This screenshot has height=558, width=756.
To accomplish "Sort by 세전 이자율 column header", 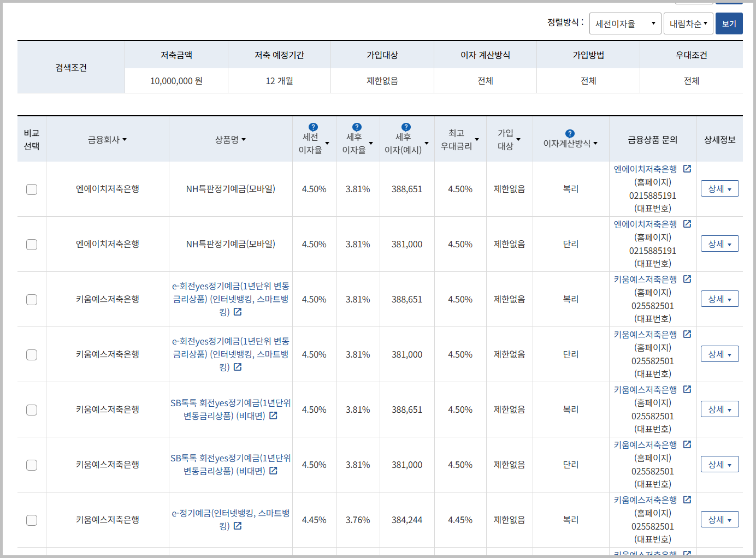I will coord(314,144).
